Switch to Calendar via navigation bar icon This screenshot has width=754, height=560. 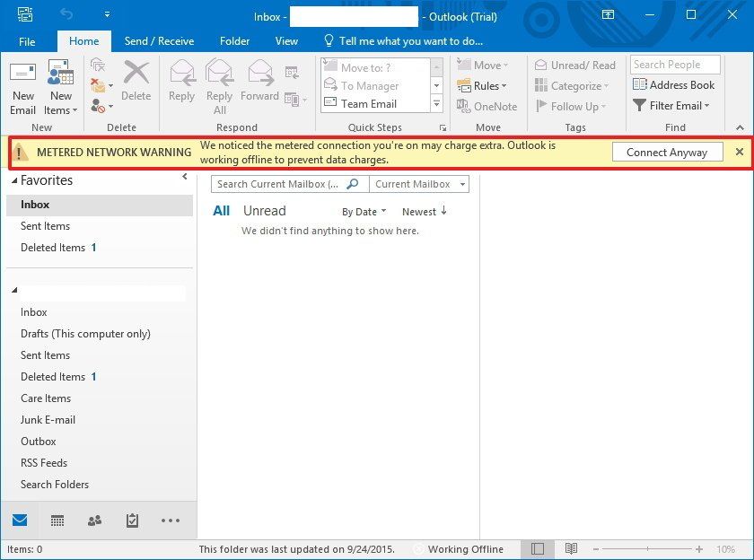[x=57, y=520]
